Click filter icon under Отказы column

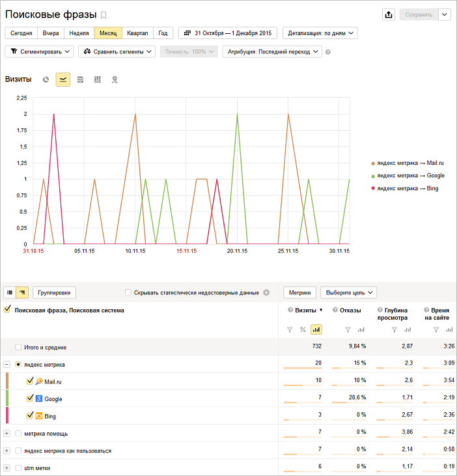(348, 329)
